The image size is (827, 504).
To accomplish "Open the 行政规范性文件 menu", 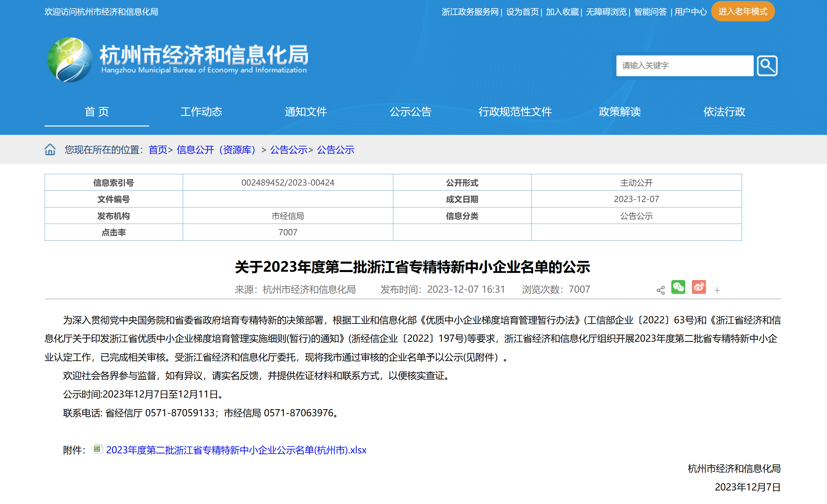I will [x=515, y=112].
